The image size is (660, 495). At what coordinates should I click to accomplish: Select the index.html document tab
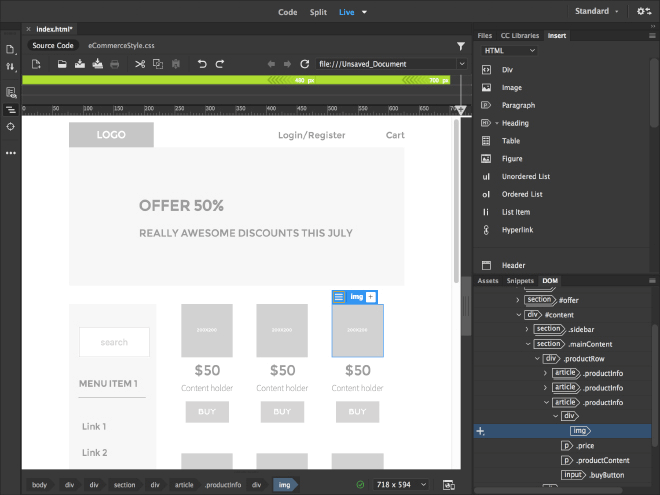(x=54, y=29)
